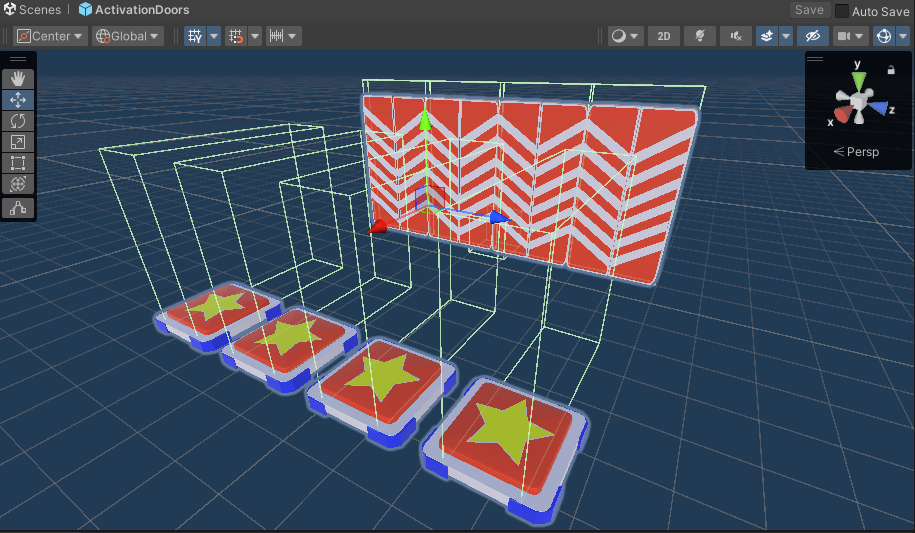Enable the Auto Save checkbox
This screenshot has height=533, width=915.
[x=841, y=11]
